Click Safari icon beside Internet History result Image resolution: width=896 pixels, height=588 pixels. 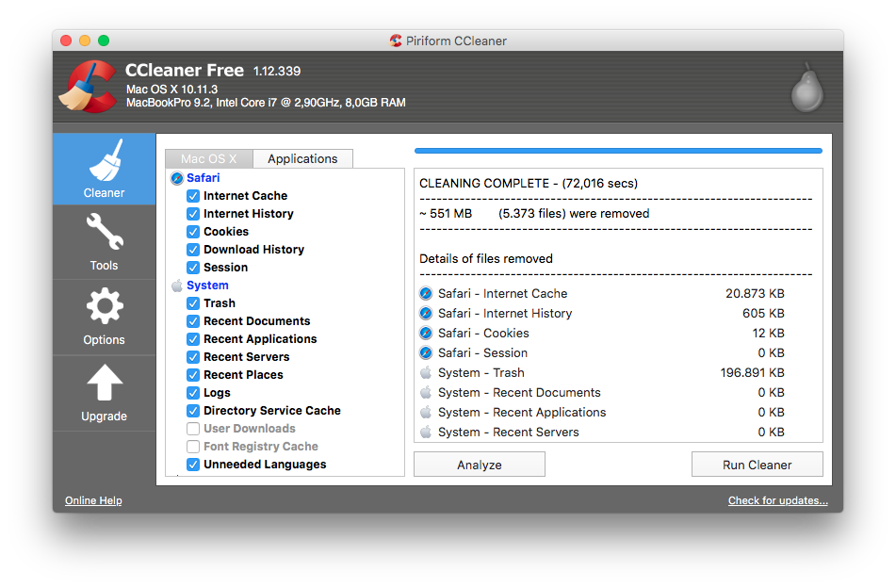(426, 314)
